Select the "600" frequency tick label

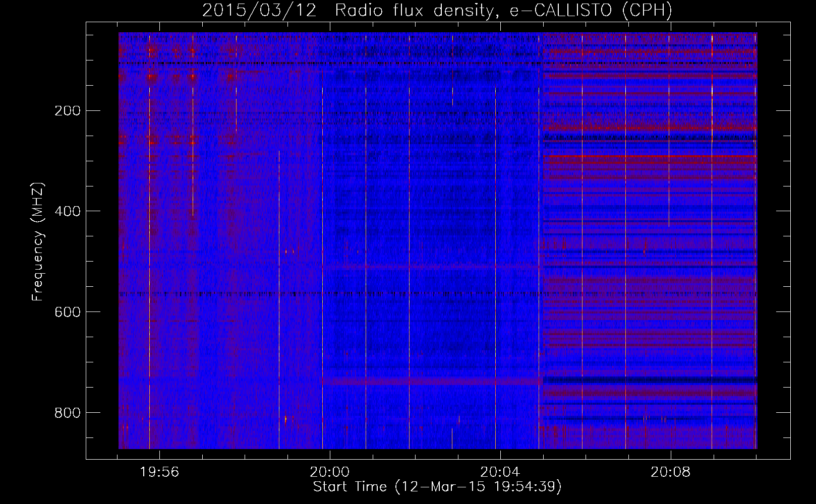pyautogui.click(x=68, y=312)
